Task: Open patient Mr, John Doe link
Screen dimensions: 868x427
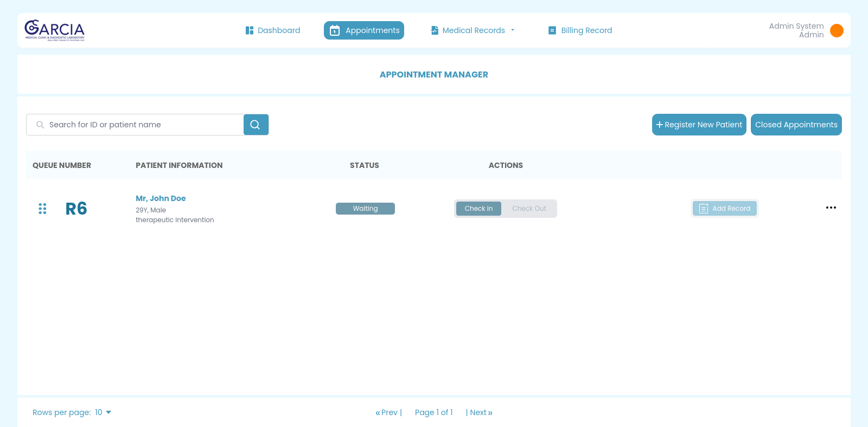Action: (161, 198)
